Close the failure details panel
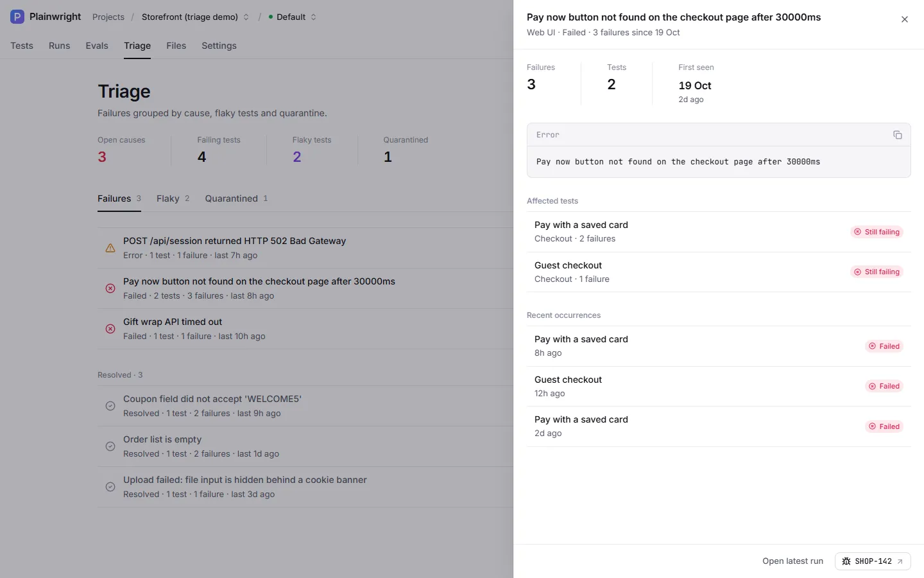 [905, 19]
